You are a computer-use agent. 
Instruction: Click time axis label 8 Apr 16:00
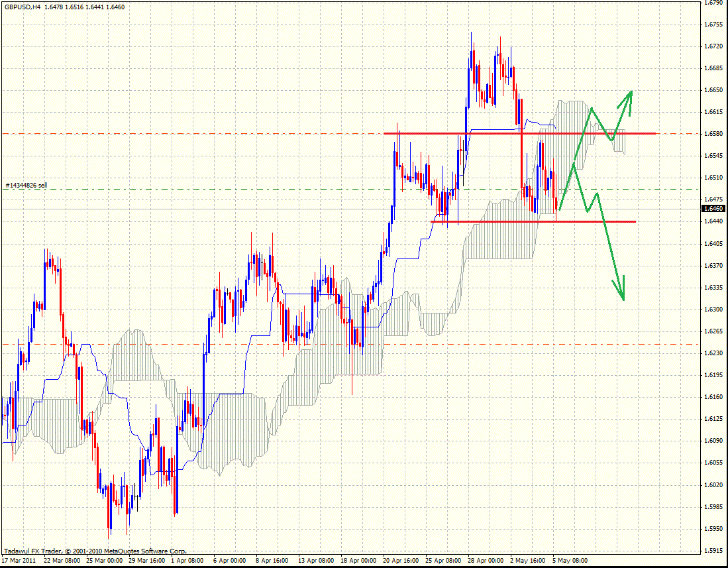(272, 561)
